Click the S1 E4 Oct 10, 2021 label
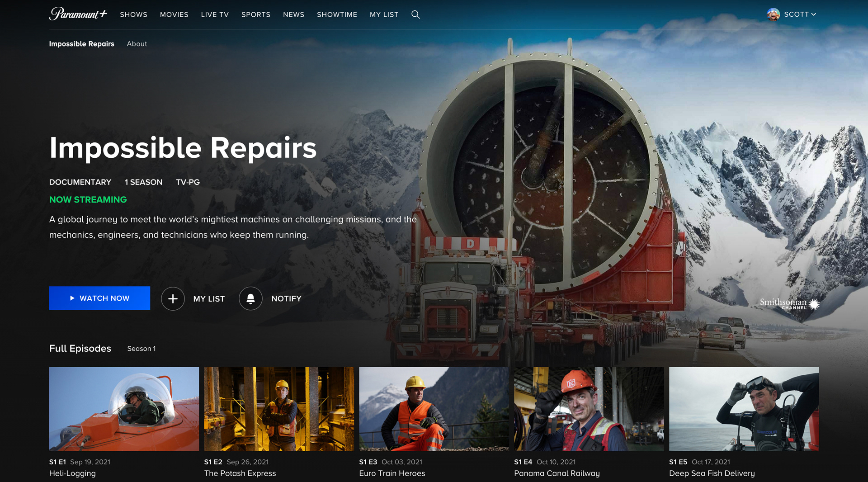The height and width of the screenshot is (482, 868). 545,462
